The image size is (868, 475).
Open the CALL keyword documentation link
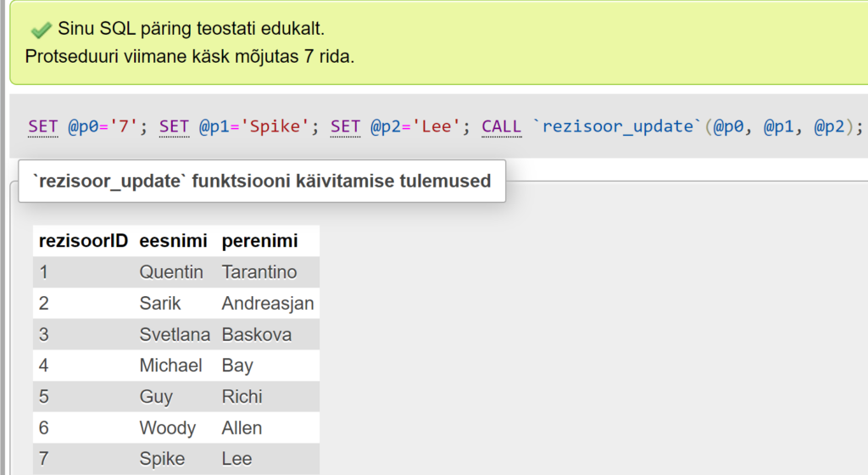(x=502, y=127)
